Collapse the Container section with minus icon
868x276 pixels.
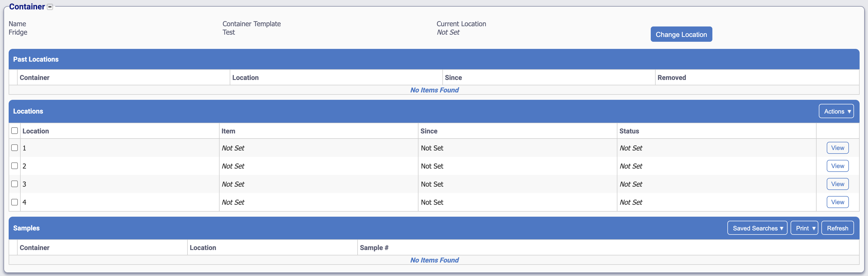[x=50, y=7]
